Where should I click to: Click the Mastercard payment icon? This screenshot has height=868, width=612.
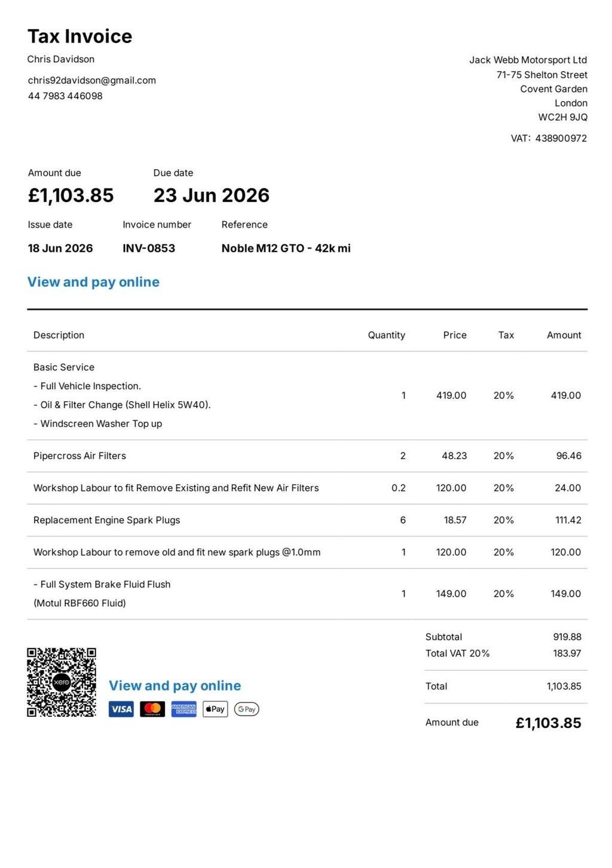click(x=152, y=709)
